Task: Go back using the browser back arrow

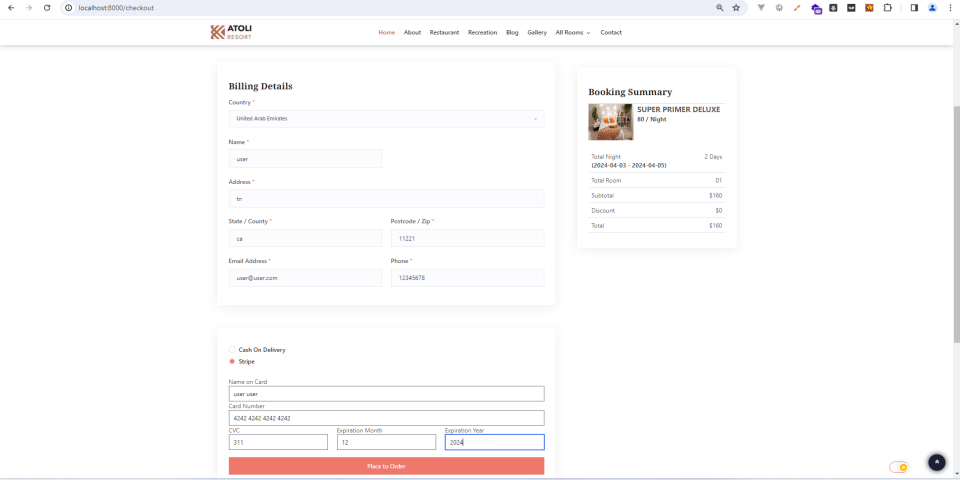Action: pos(10,8)
